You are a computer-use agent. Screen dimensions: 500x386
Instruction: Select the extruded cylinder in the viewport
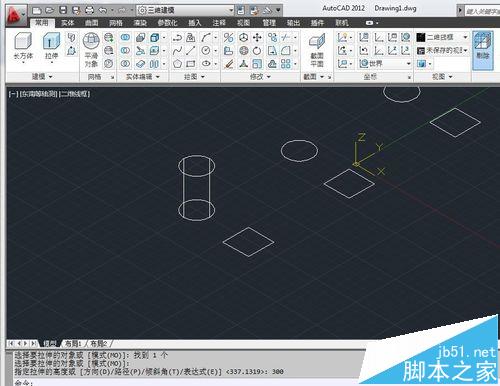[197, 188]
